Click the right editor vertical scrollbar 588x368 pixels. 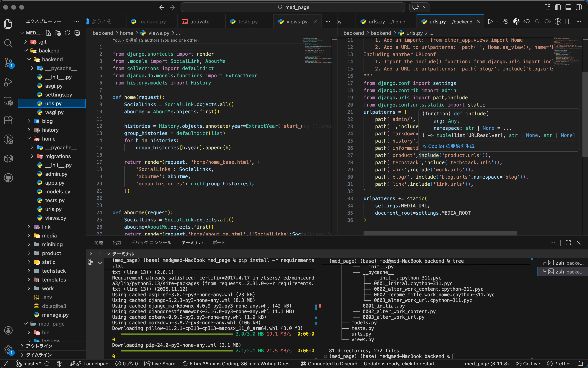[x=585, y=114]
